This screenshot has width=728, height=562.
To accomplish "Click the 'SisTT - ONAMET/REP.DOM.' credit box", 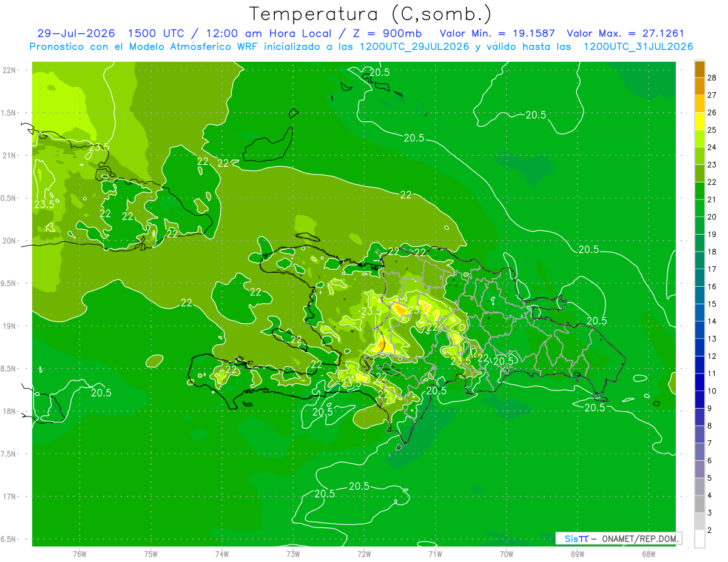I will point(618,538).
